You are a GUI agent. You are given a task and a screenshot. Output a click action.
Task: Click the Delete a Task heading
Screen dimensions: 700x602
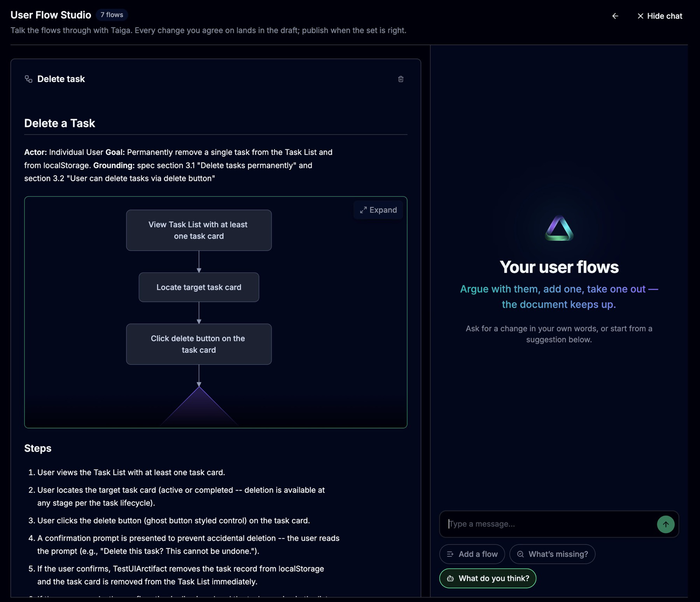pos(59,123)
